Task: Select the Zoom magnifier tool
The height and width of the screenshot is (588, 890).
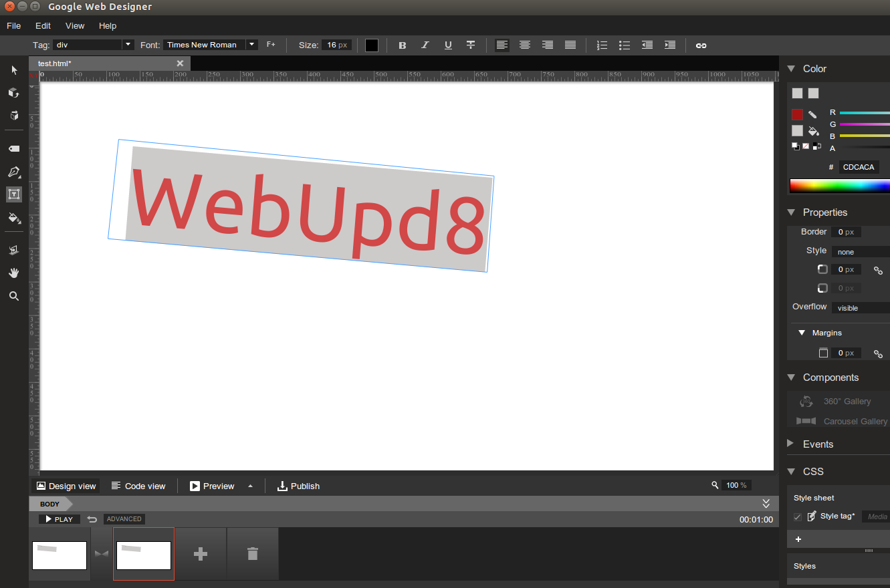Action: coord(14,295)
